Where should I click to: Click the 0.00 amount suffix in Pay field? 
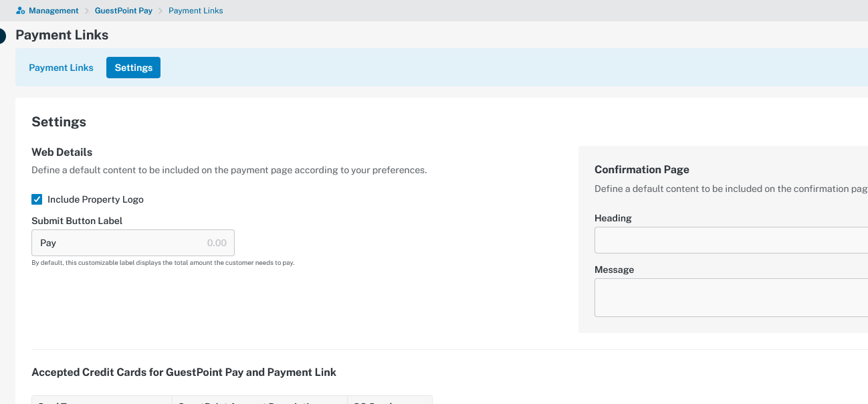click(217, 243)
